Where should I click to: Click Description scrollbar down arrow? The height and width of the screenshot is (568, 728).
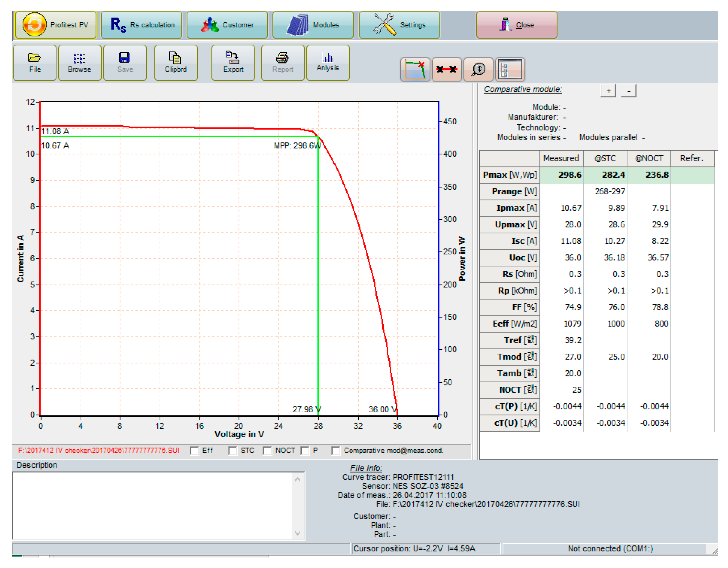pyautogui.click(x=298, y=533)
